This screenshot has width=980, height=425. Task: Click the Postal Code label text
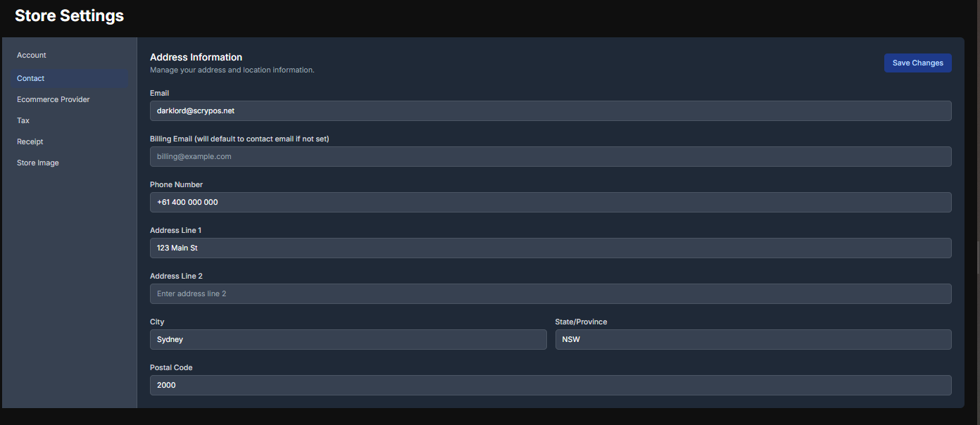(x=171, y=367)
